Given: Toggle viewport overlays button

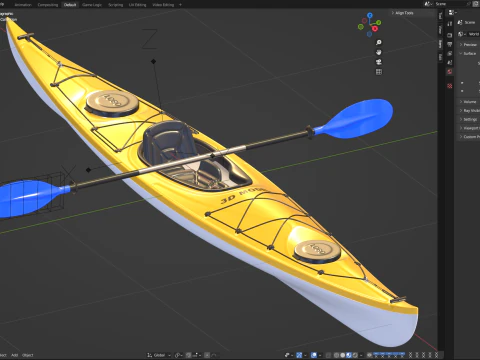Looking at the screenshot, I should pos(314,355).
